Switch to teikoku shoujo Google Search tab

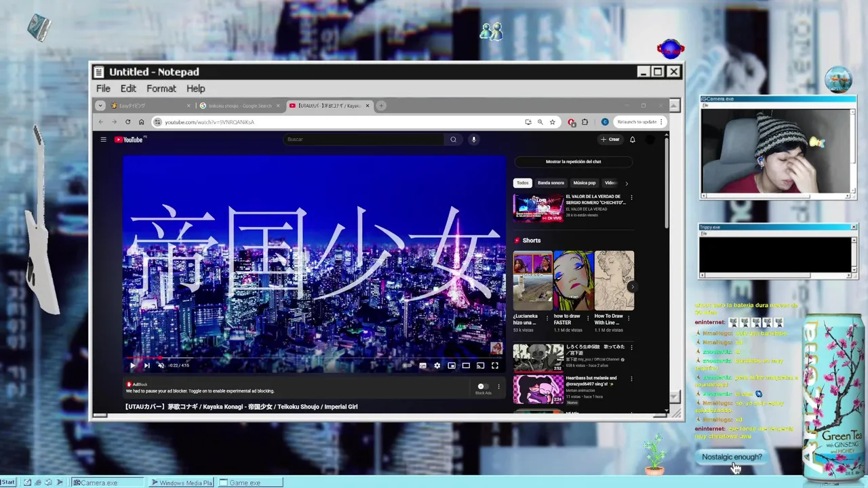[240, 106]
